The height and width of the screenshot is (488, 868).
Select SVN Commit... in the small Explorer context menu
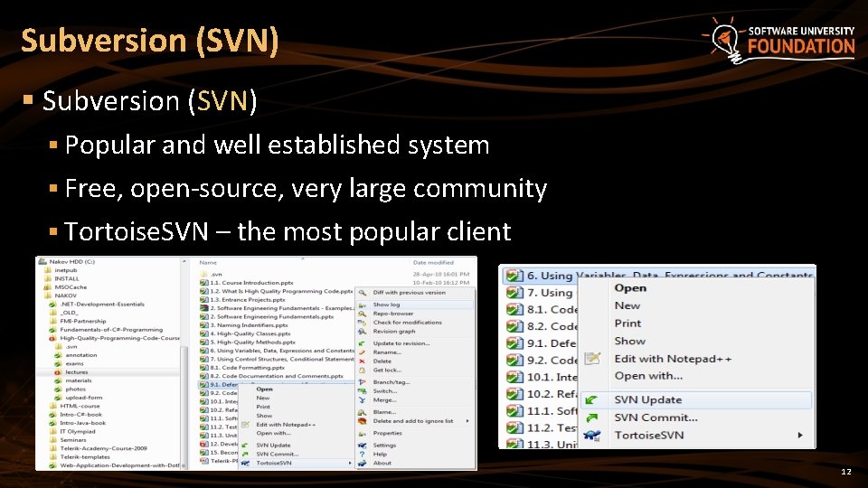click(x=278, y=455)
